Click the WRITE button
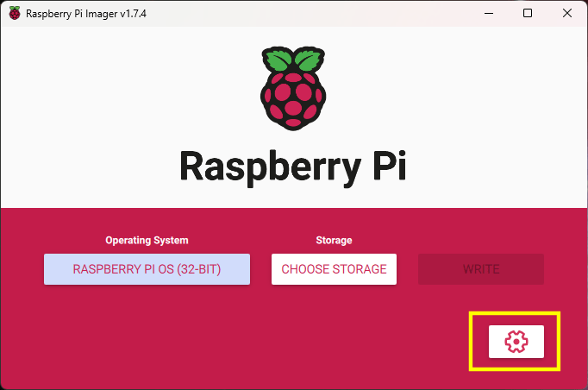 pos(481,268)
